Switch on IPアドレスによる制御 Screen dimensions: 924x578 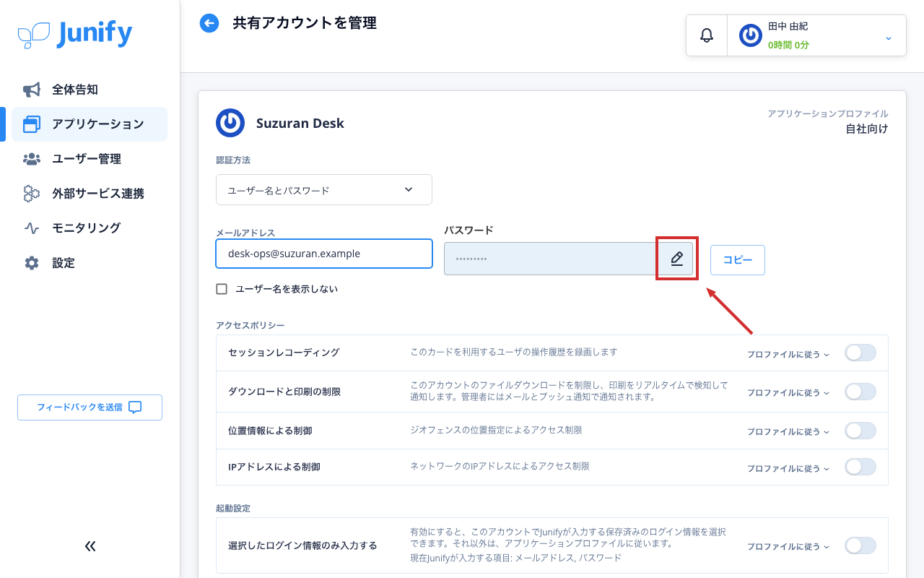coord(860,467)
